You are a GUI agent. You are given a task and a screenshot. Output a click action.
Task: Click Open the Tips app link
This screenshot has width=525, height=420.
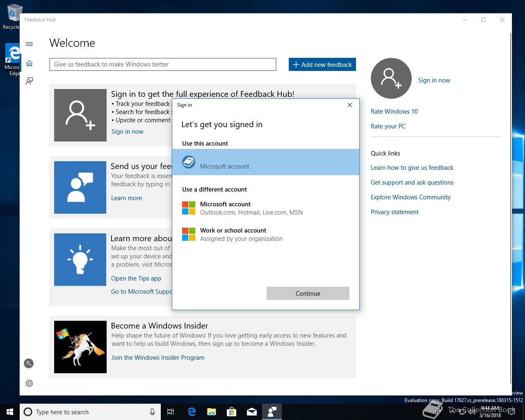(x=136, y=278)
